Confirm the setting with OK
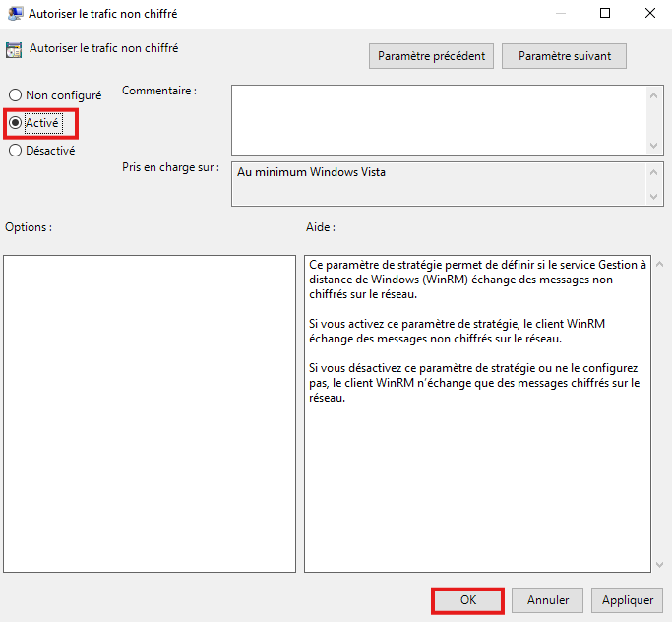 click(467, 599)
